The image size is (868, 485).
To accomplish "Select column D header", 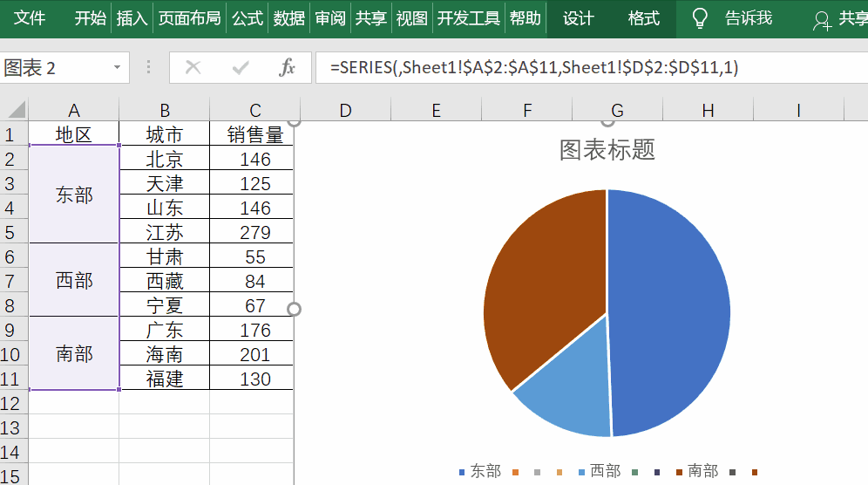I will point(345,110).
